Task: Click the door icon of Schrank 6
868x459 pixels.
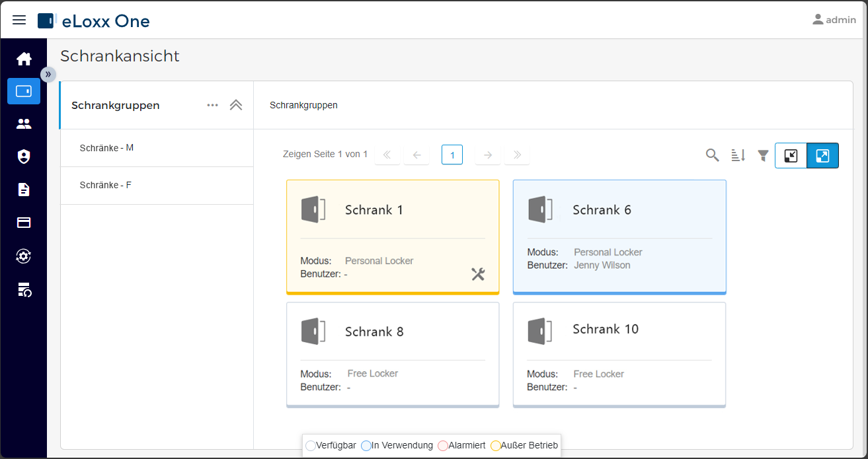Action: (x=540, y=209)
